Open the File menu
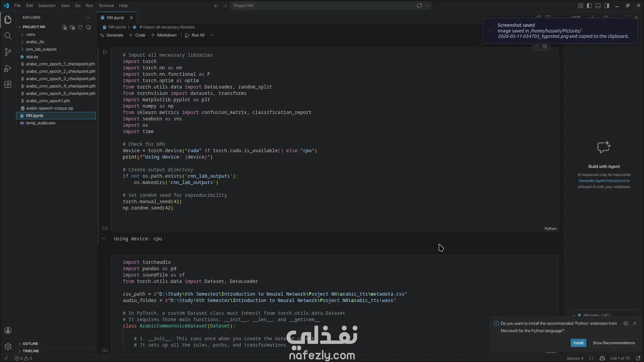This screenshot has width=644, height=362. [x=17, y=6]
